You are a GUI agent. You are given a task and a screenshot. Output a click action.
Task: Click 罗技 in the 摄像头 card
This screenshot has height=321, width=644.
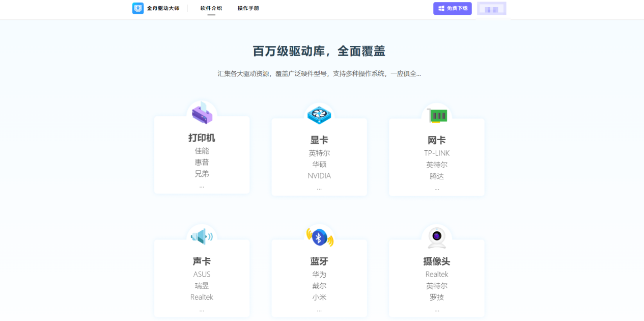pos(437,297)
